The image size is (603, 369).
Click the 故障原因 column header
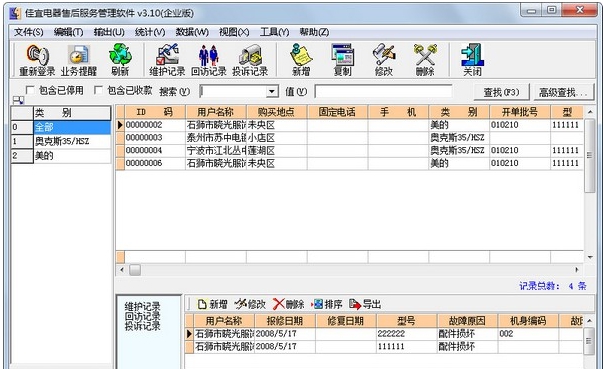click(467, 321)
